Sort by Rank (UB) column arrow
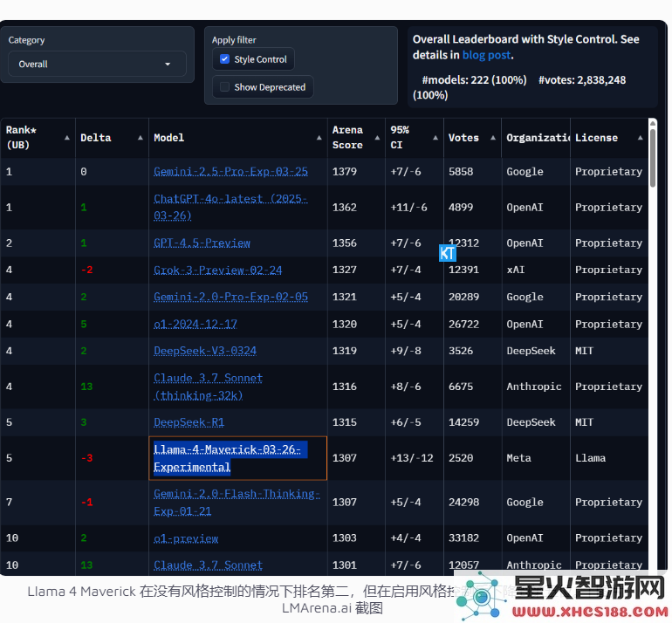672x623 pixels. click(x=67, y=138)
